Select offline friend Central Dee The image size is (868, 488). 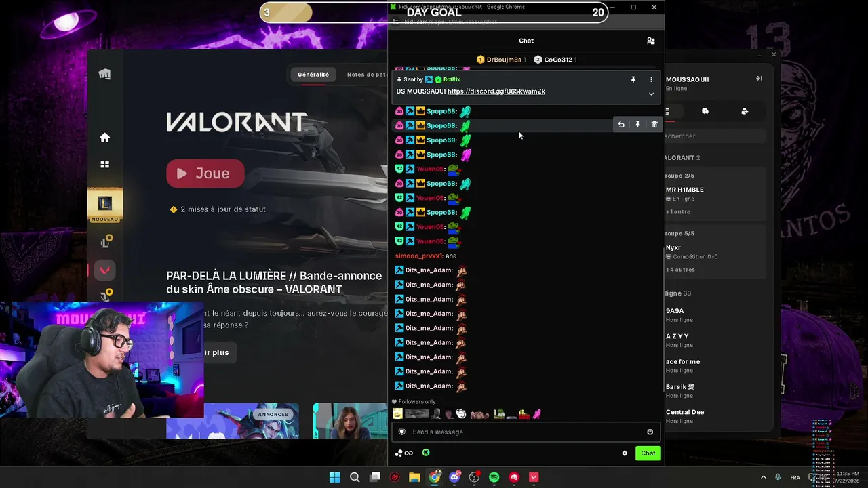[x=685, y=412]
